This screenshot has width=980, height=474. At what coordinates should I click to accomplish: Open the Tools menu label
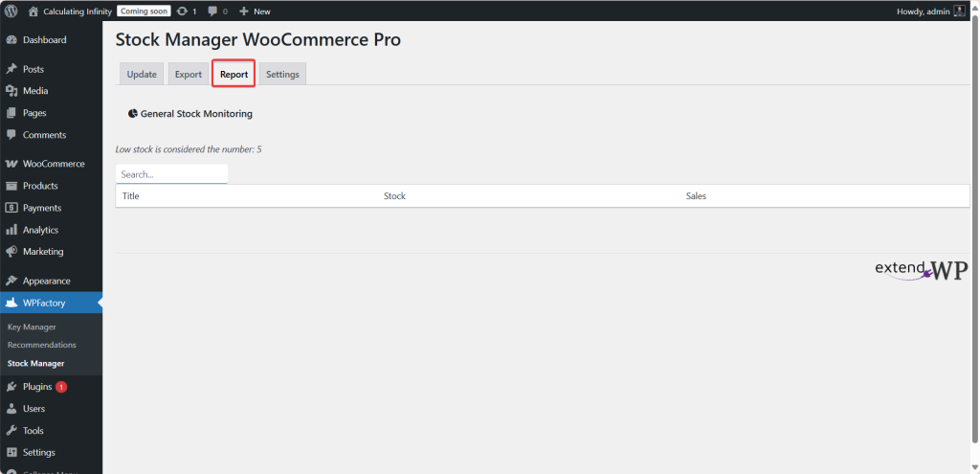pyautogui.click(x=33, y=431)
